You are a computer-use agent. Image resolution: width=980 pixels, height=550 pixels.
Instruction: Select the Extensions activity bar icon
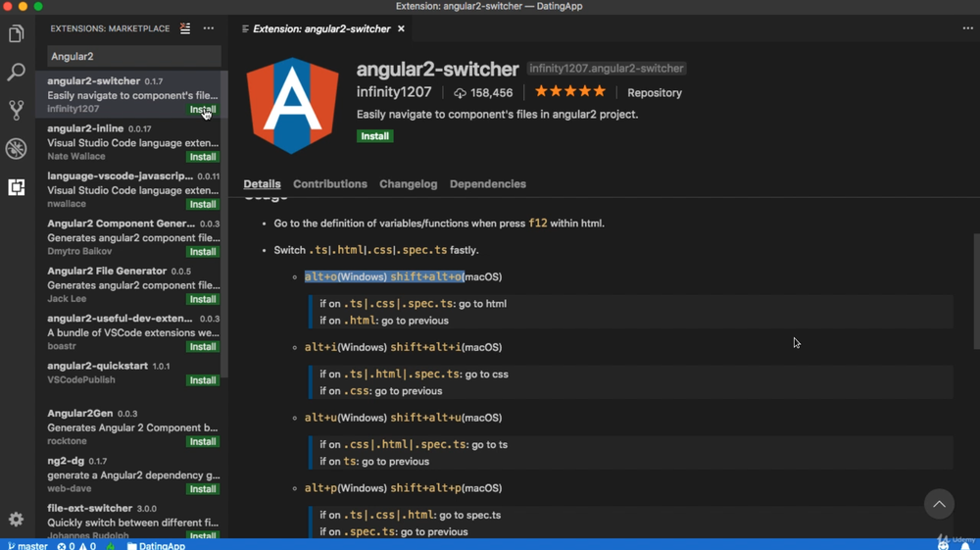pyautogui.click(x=16, y=187)
